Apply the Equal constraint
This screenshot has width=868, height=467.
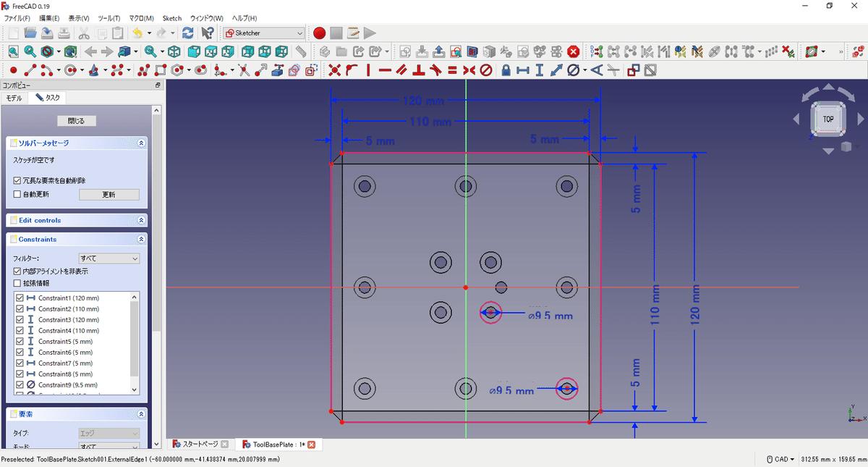pyautogui.click(x=452, y=70)
